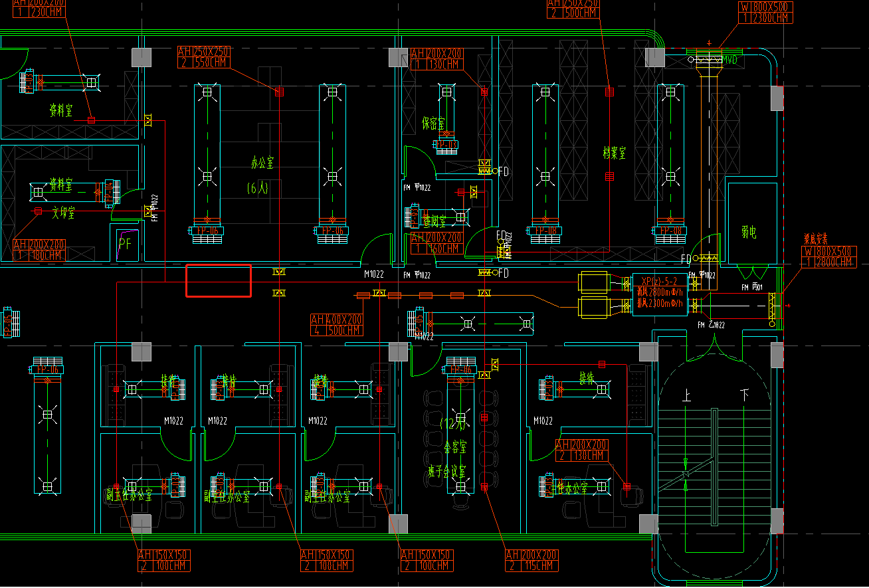Select the 新风2800m³/h airflow text
Viewport: 869px width, 588px height.
point(660,291)
